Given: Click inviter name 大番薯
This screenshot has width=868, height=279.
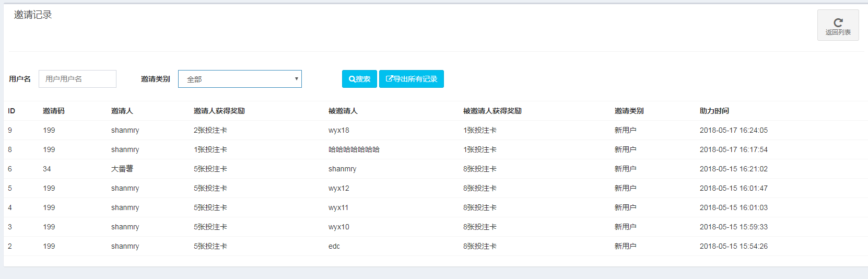Looking at the screenshot, I should (x=122, y=169).
